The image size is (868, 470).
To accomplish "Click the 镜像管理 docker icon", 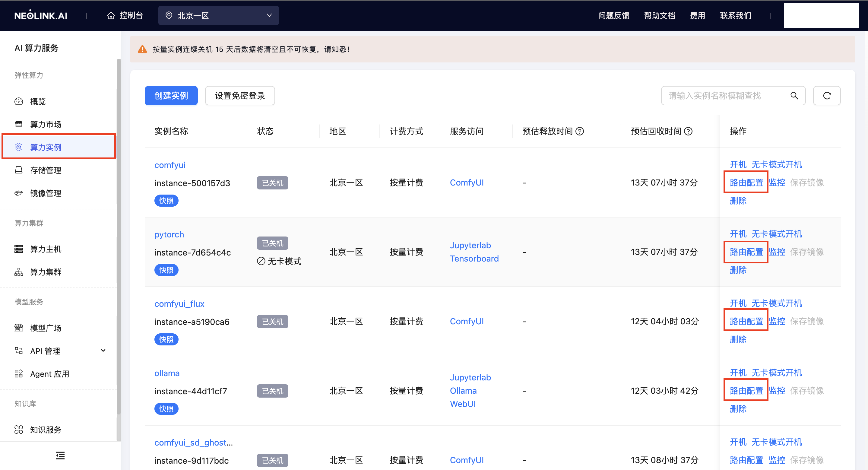I will point(19,193).
